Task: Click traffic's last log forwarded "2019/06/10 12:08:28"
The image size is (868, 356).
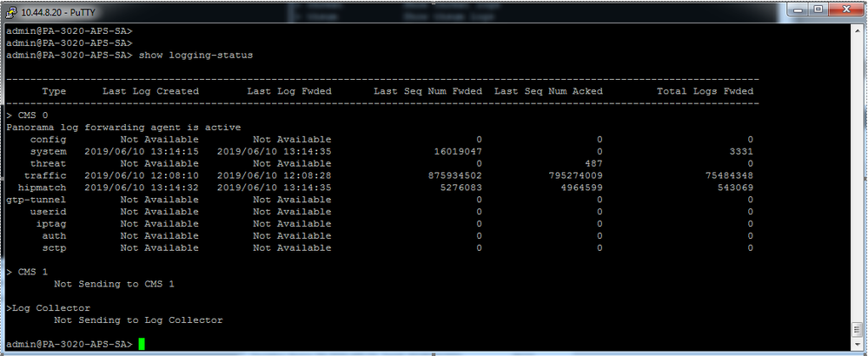Action: pos(274,175)
